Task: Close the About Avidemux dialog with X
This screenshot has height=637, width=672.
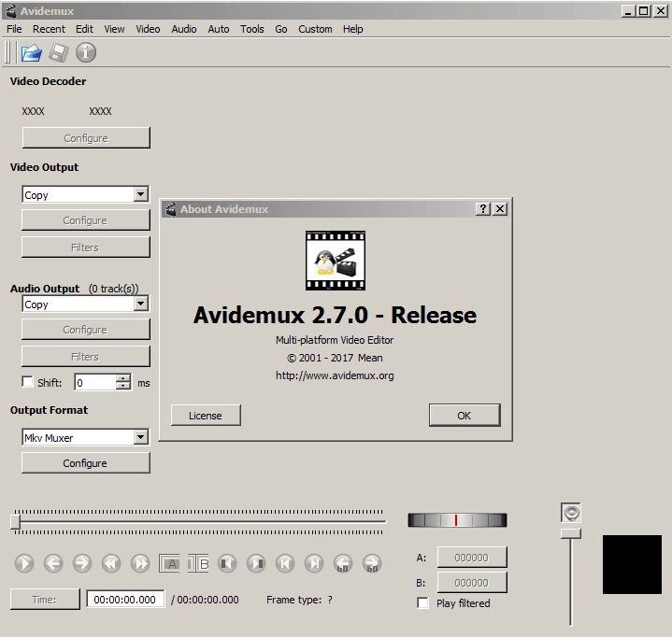Action: coord(500,208)
